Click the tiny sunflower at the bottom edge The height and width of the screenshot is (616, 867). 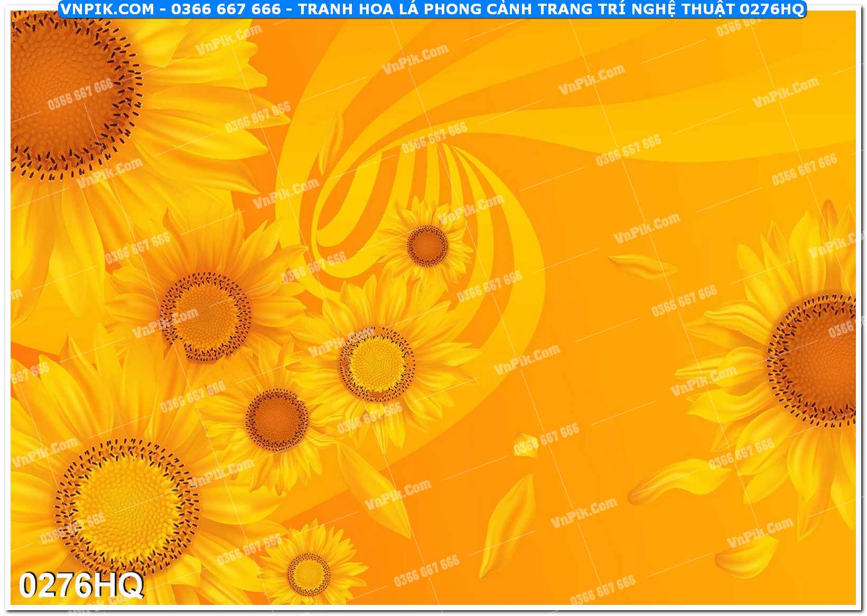309,572
